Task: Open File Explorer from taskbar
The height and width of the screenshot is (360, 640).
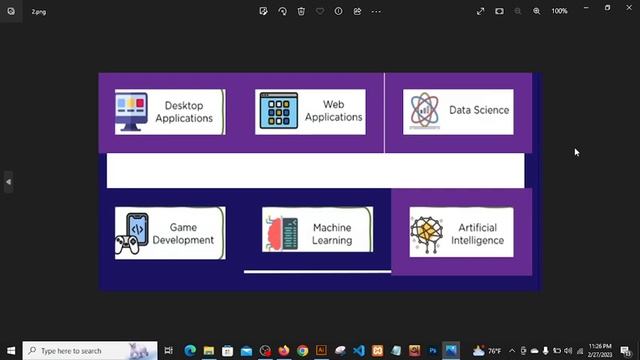Action: point(209,351)
